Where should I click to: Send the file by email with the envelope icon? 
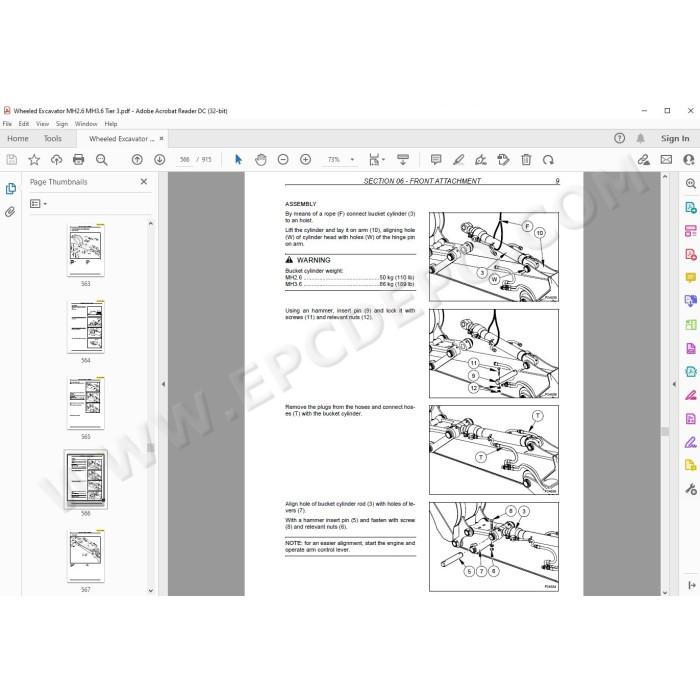666,160
